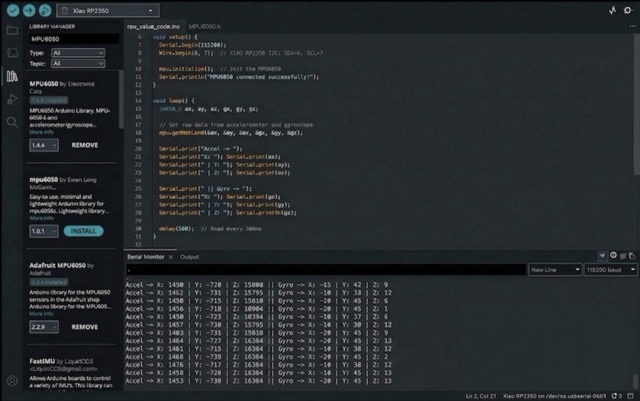Click the Verify sketch checkmark button
640x401 pixels.
[13, 10]
